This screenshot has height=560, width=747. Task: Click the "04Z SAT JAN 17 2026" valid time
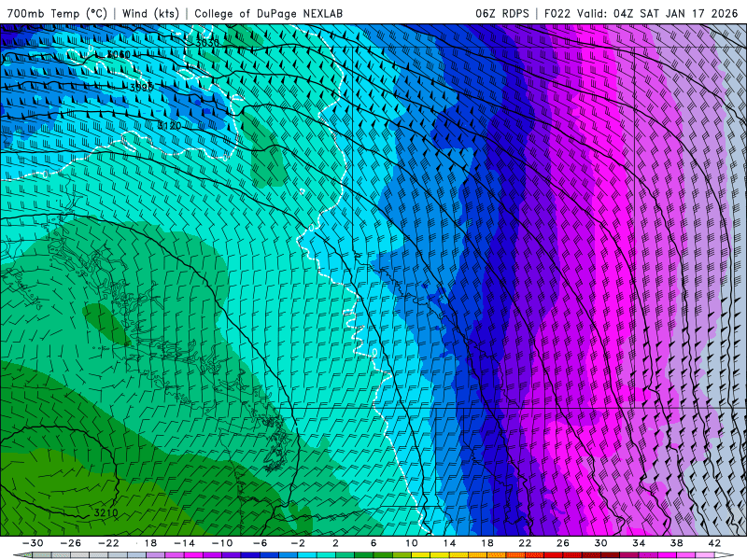[675, 13]
